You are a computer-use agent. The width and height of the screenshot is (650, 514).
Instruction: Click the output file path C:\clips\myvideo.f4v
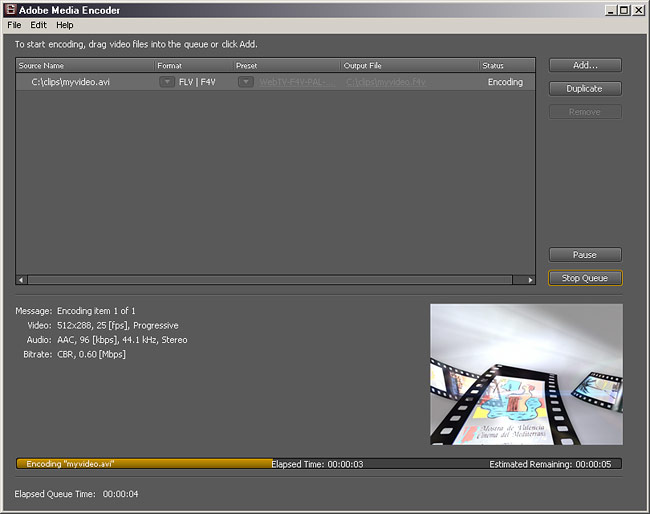(386, 82)
